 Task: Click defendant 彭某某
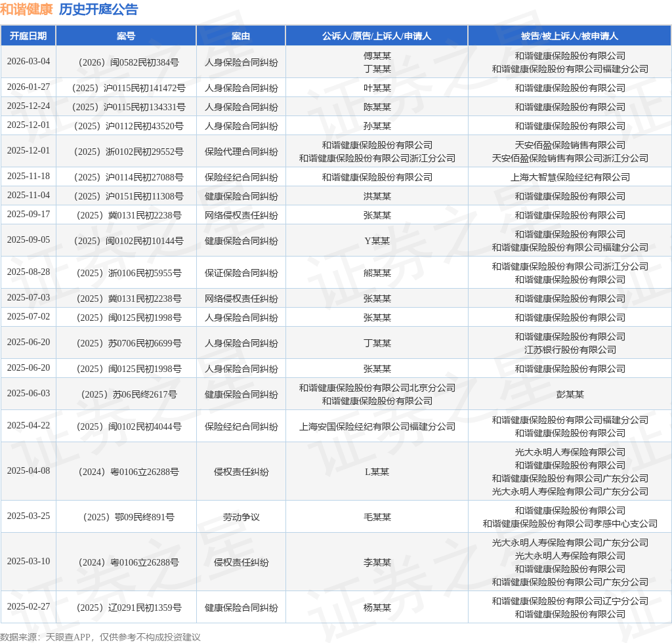click(x=570, y=394)
